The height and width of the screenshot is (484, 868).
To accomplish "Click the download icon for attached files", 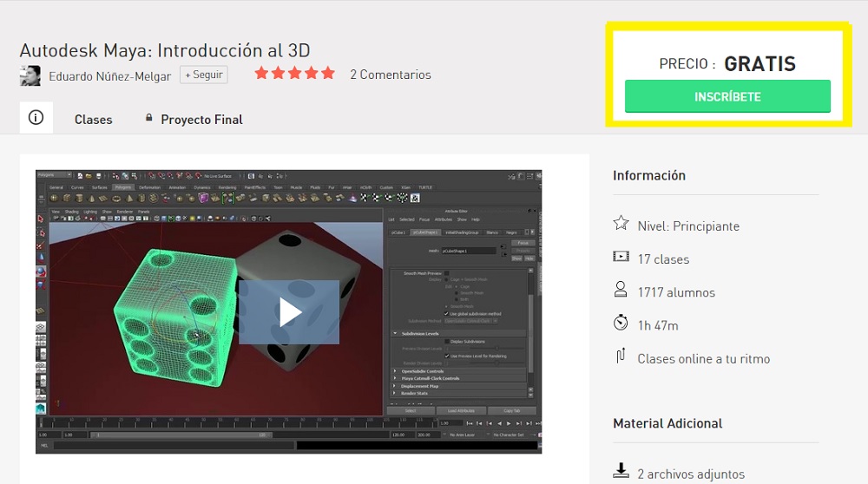I will pos(621,470).
